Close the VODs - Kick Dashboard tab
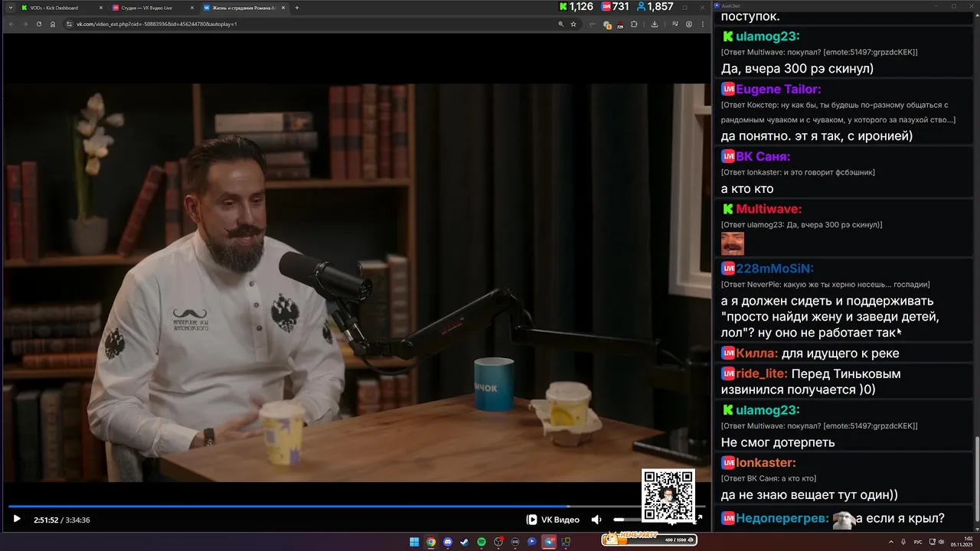This screenshot has width=980, height=551. 101,8
